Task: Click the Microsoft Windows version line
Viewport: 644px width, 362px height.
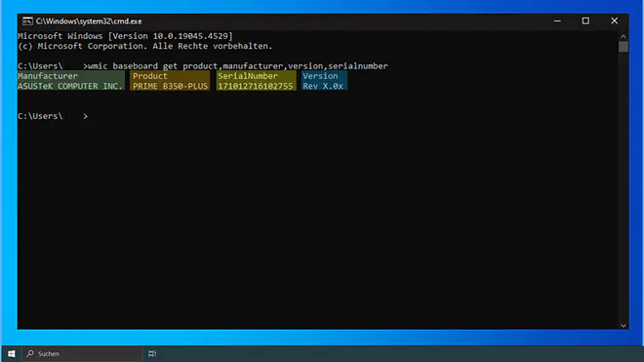Action: (x=125, y=36)
